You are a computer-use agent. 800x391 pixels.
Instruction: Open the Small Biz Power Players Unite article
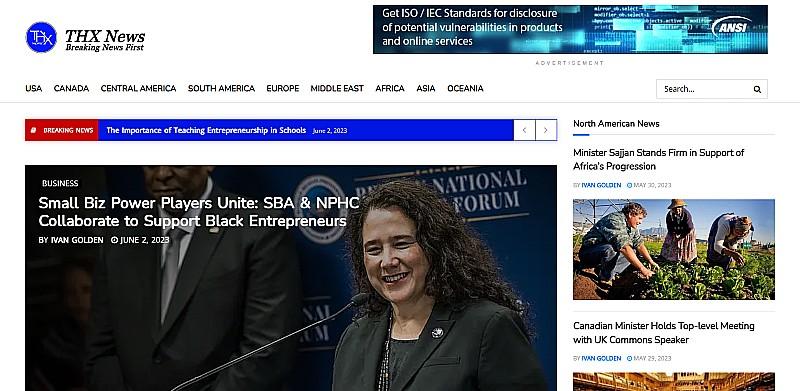pos(199,212)
